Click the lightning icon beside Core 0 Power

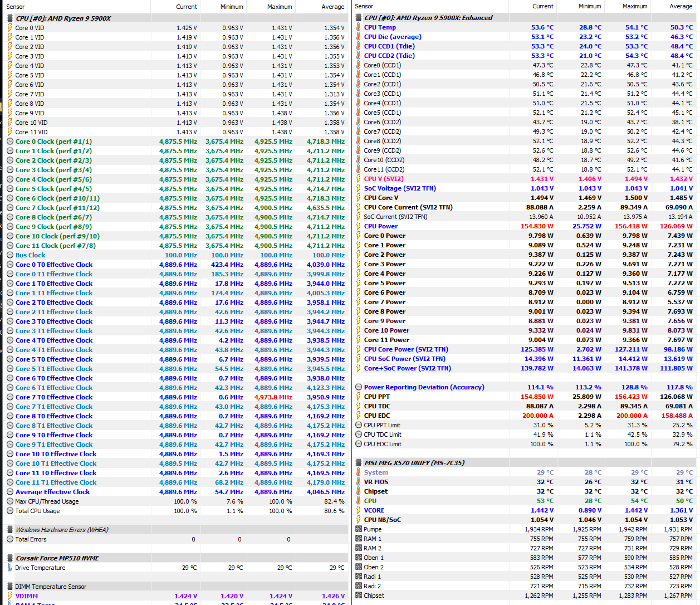point(358,236)
